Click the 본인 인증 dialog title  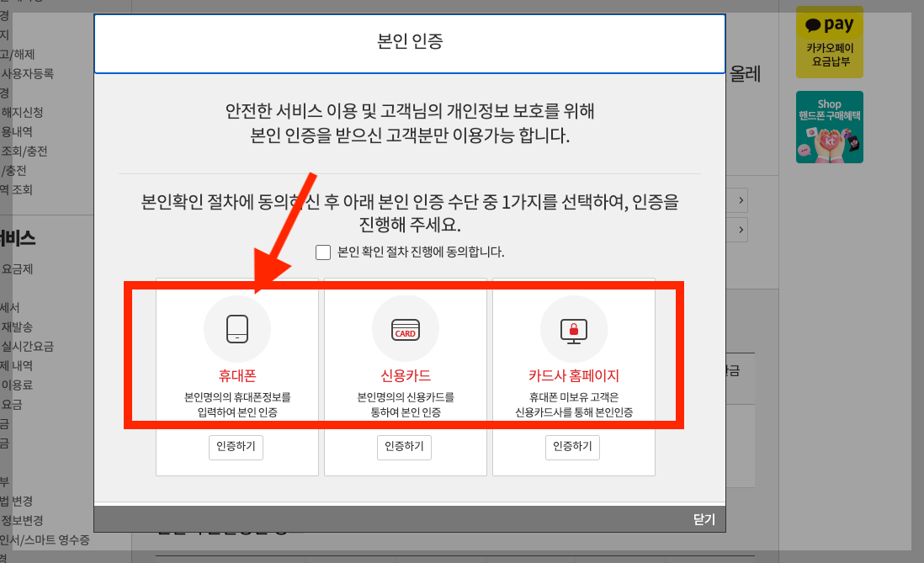coord(410,41)
